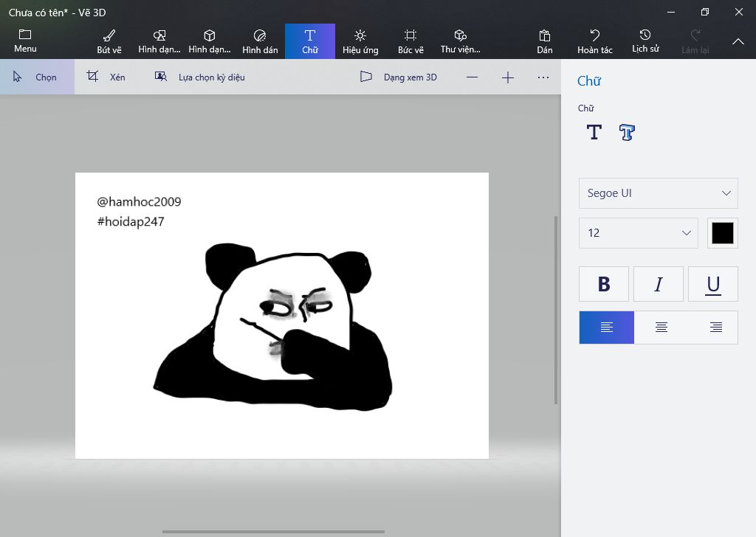
Task: Set text alignment to right
Action: click(716, 328)
